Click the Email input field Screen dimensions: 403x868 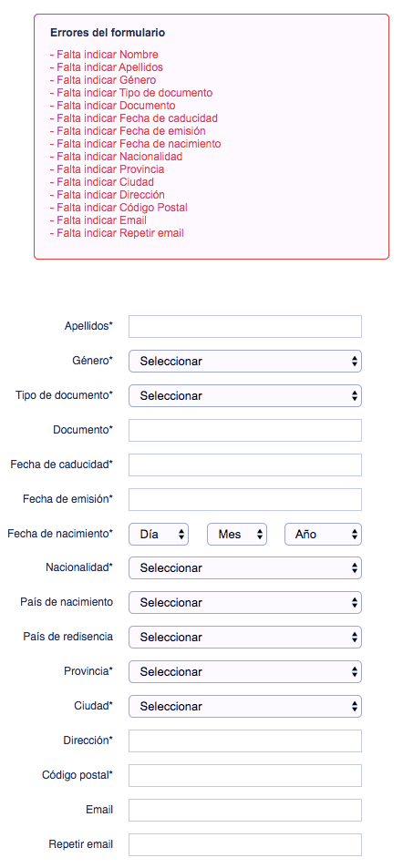click(245, 810)
